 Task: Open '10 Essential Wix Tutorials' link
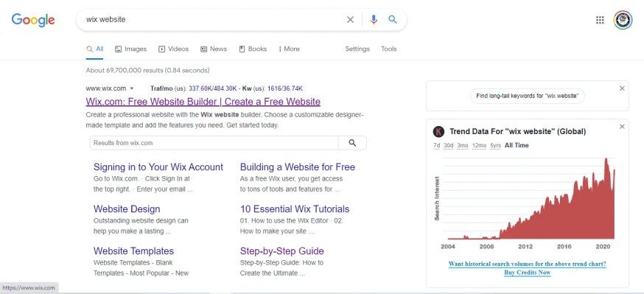[295, 209]
